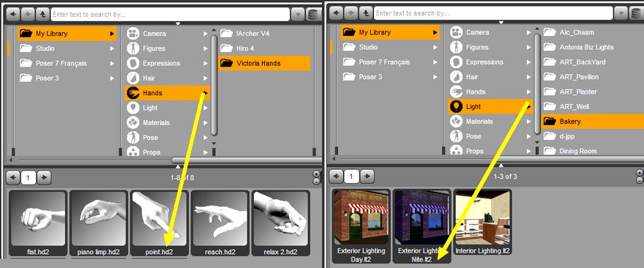Open the Figures category in left library
The width and height of the screenshot is (644, 268).
167,48
